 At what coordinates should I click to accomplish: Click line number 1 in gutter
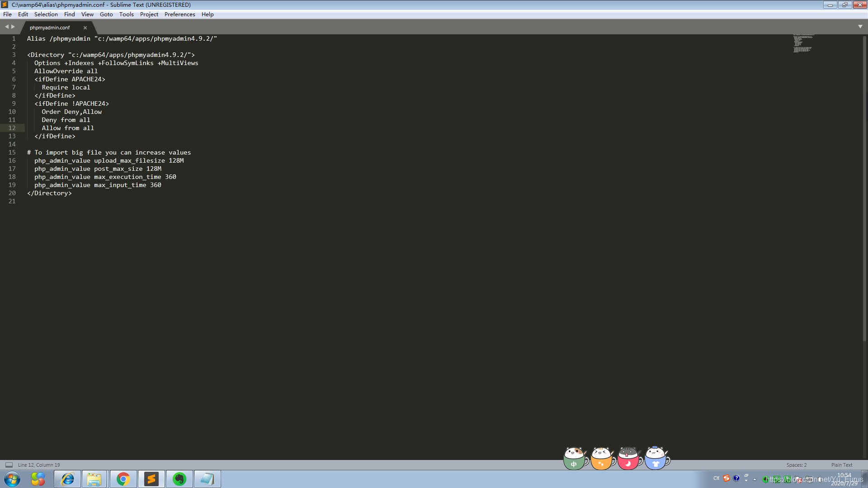pos(14,38)
